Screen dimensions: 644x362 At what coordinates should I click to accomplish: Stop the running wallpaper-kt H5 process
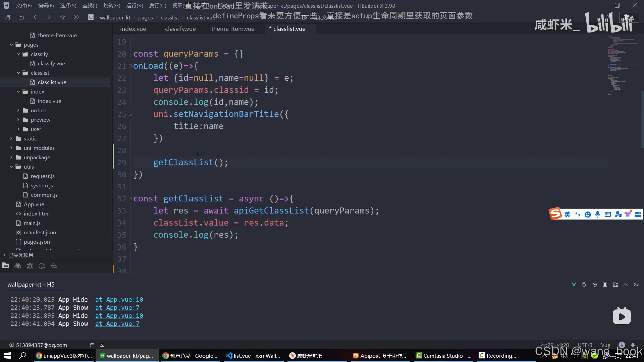605,285
